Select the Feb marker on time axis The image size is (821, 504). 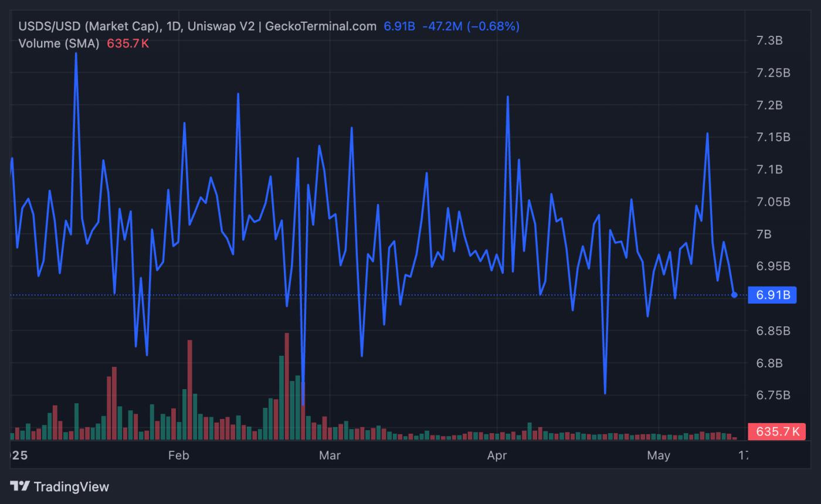(178, 455)
